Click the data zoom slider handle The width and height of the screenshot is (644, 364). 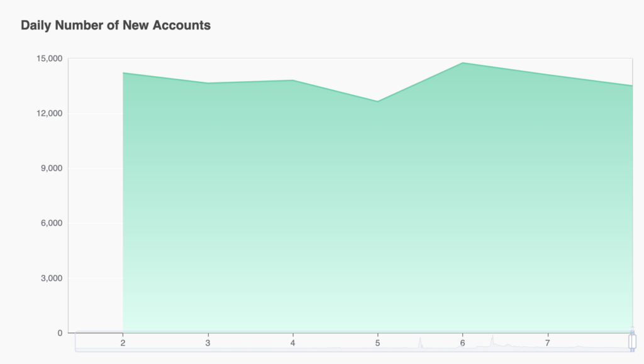click(x=633, y=341)
